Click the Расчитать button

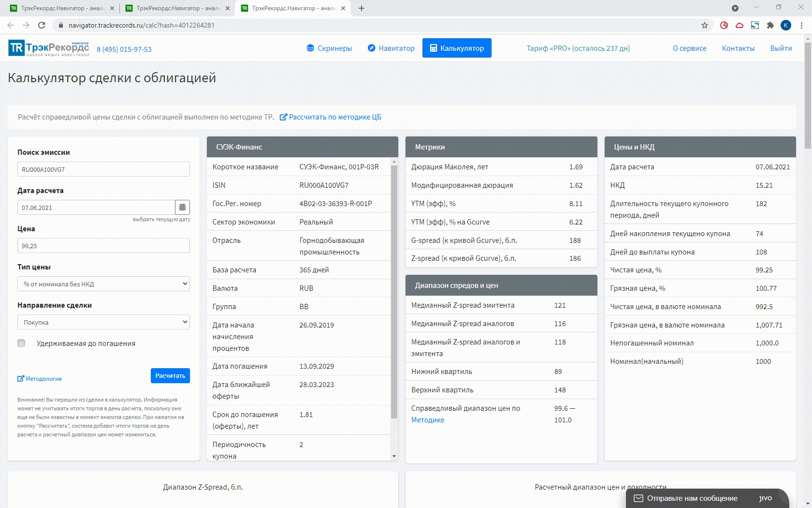[x=170, y=376]
